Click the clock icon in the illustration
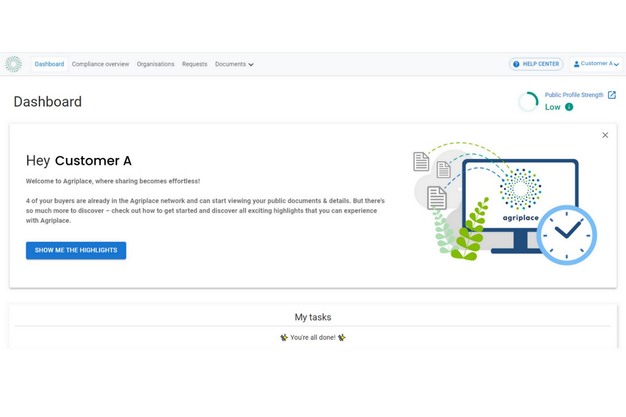This screenshot has height=417, width=626. pos(566,234)
